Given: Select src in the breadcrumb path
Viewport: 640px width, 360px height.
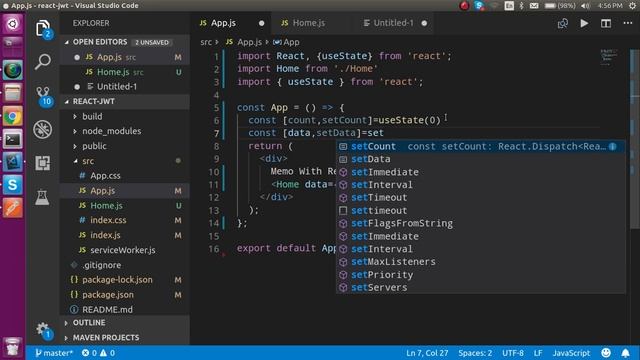Looking at the screenshot, I should pos(206,42).
